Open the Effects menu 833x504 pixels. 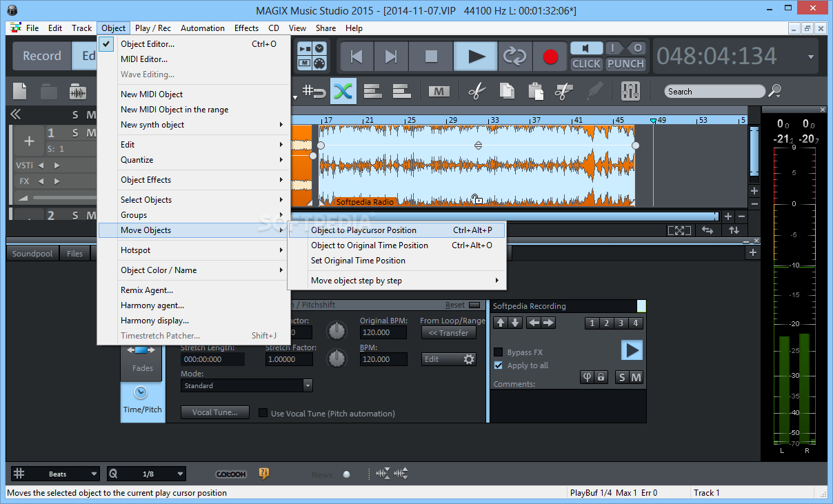point(246,28)
